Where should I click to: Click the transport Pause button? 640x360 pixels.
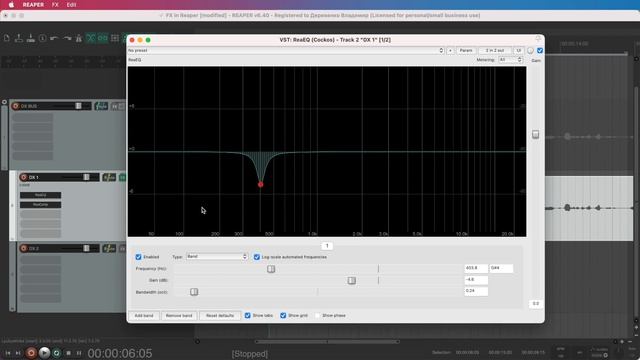[x=79, y=353]
